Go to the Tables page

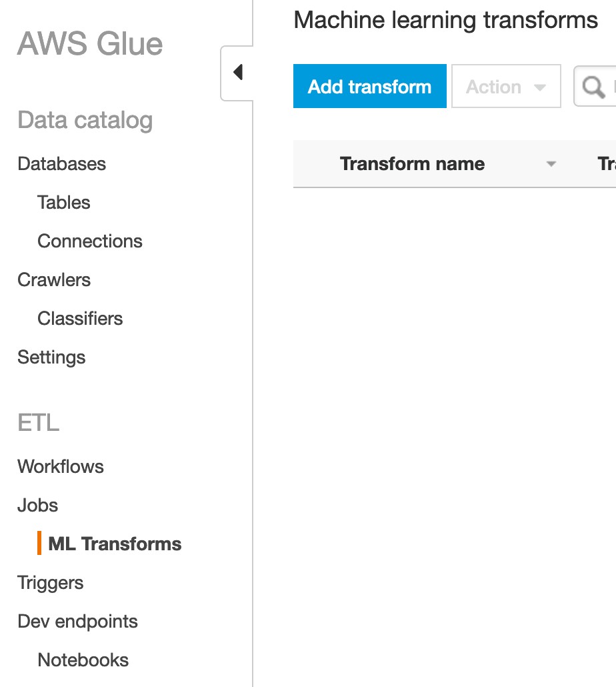[x=64, y=203]
